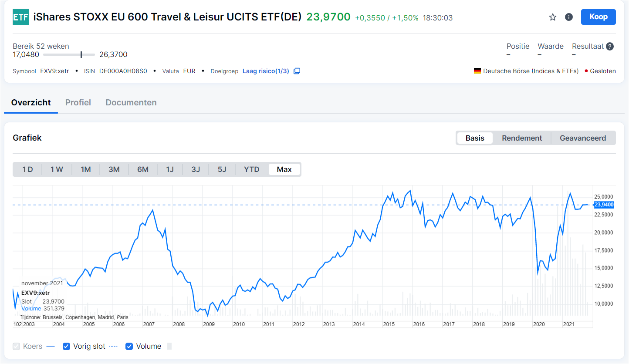
Task: Click the star favorite icon
Action: [553, 17]
